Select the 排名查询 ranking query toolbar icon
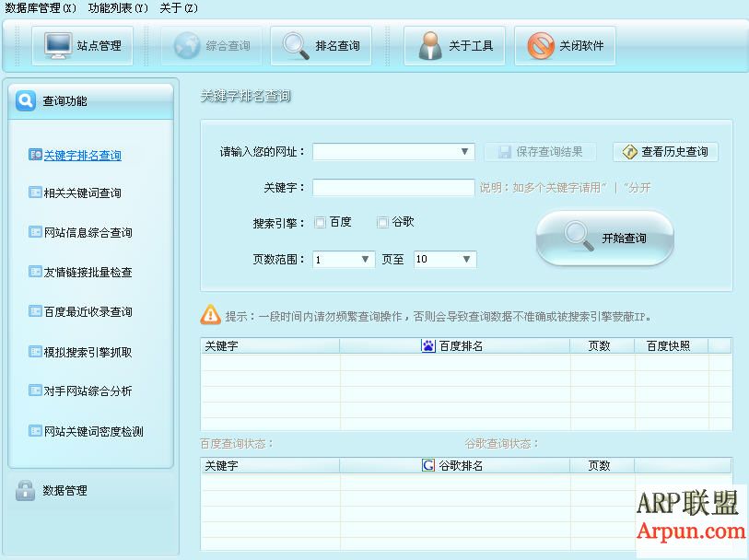Viewport: 749px width, 560px height. pyautogui.click(x=321, y=45)
